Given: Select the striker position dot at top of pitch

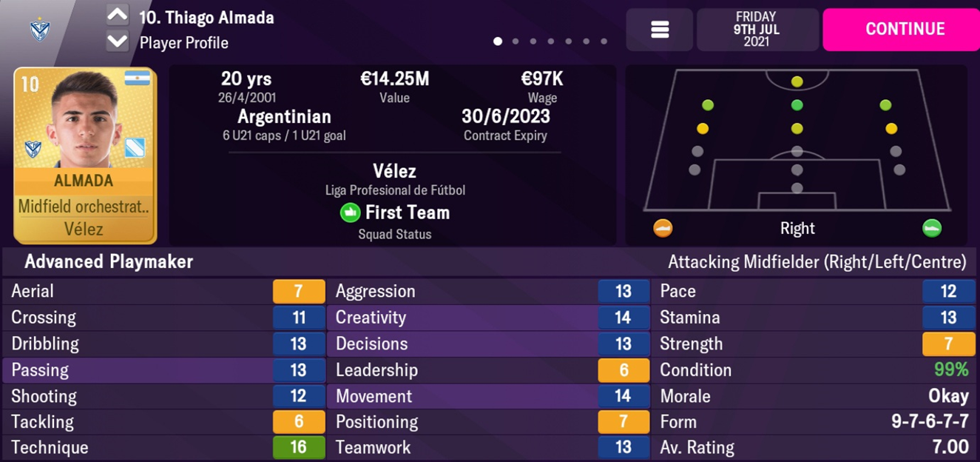Looking at the screenshot, I should tap(797, 81).
